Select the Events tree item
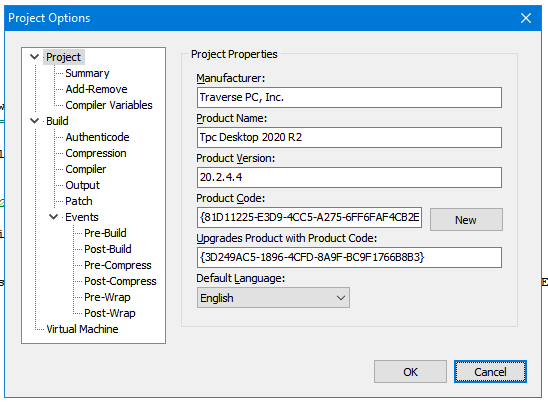 point(82,217)
